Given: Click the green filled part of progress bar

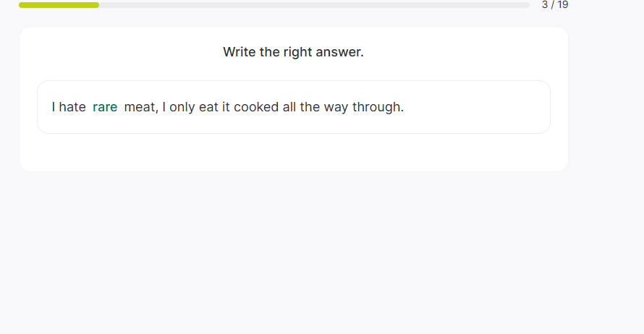Looking at the screenshot, I should coord(59,5).
